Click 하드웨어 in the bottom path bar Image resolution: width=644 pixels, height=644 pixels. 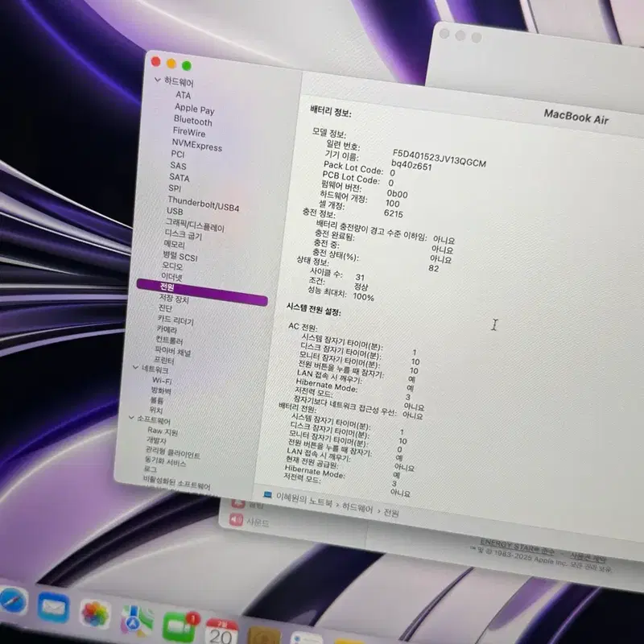click(x=357, y=508)
